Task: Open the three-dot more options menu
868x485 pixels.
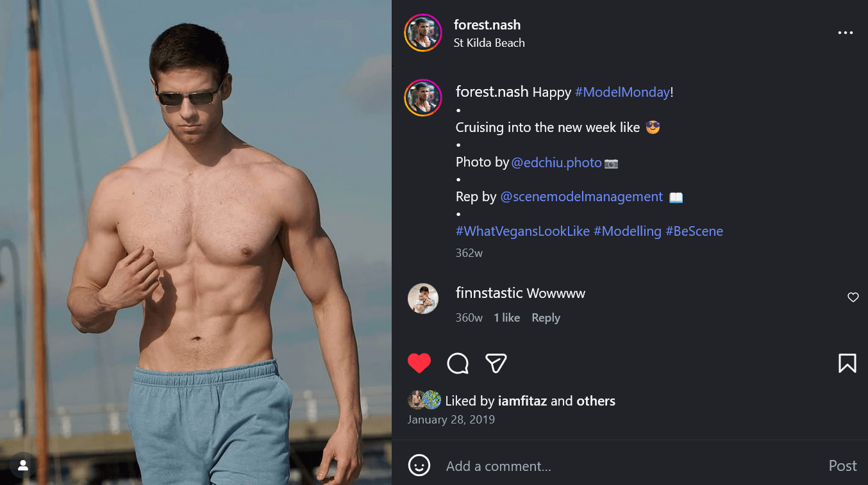Action: pyautogui.click(x=846, y=33)
